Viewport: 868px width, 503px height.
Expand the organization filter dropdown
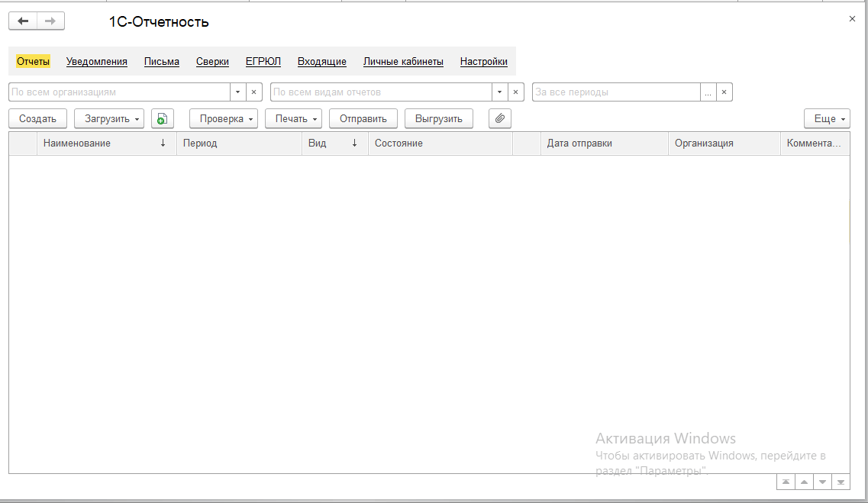coord(238,92)
